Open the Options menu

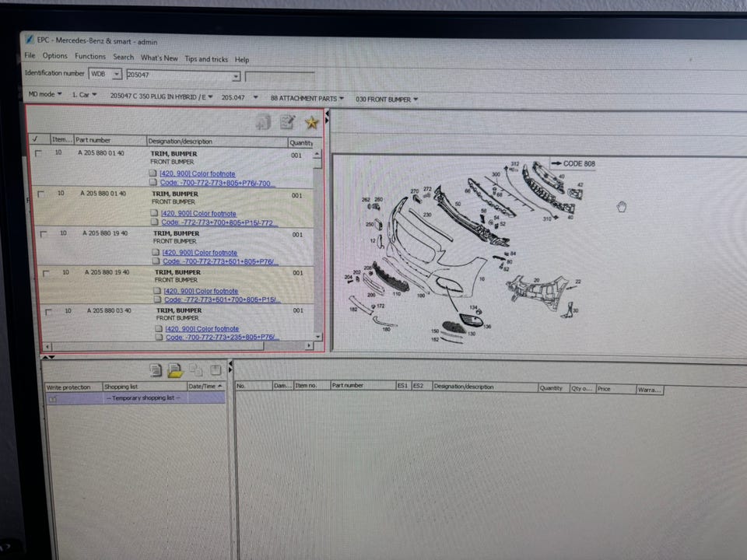pyautogui.click(x=54, y=56)
